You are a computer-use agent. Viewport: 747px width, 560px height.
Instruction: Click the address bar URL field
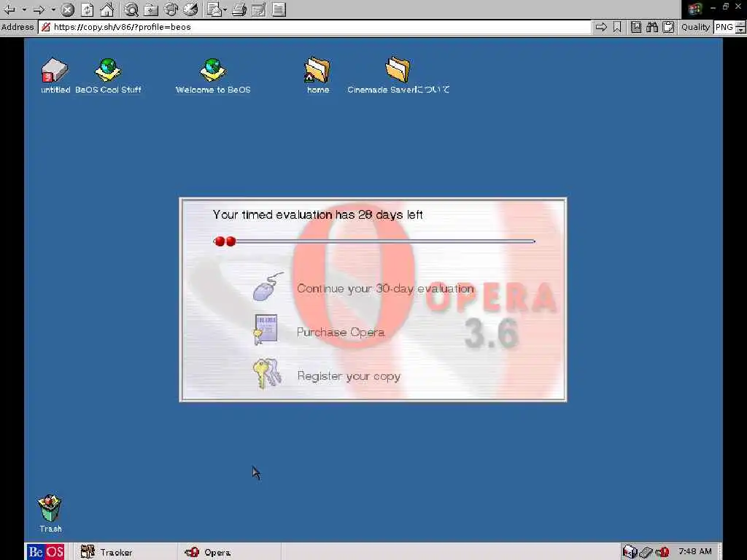coord(314,27)
